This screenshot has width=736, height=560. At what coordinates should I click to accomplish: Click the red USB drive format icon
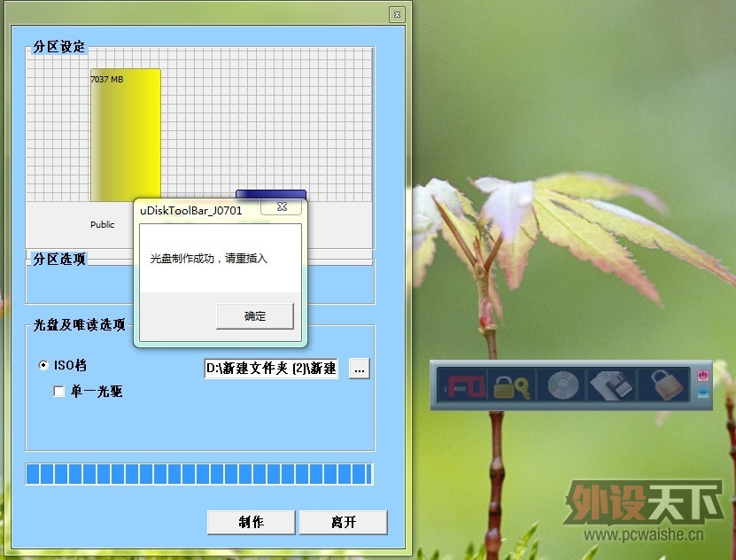(462, 386)
